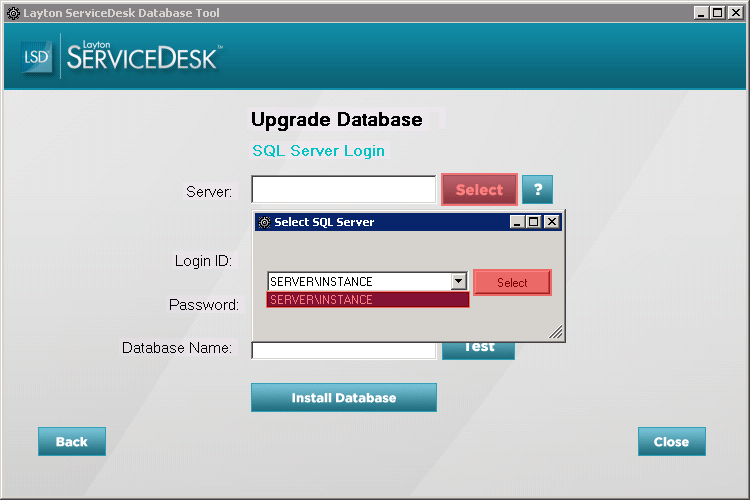Click the gear icon in the main title bar

coord(13,13)
